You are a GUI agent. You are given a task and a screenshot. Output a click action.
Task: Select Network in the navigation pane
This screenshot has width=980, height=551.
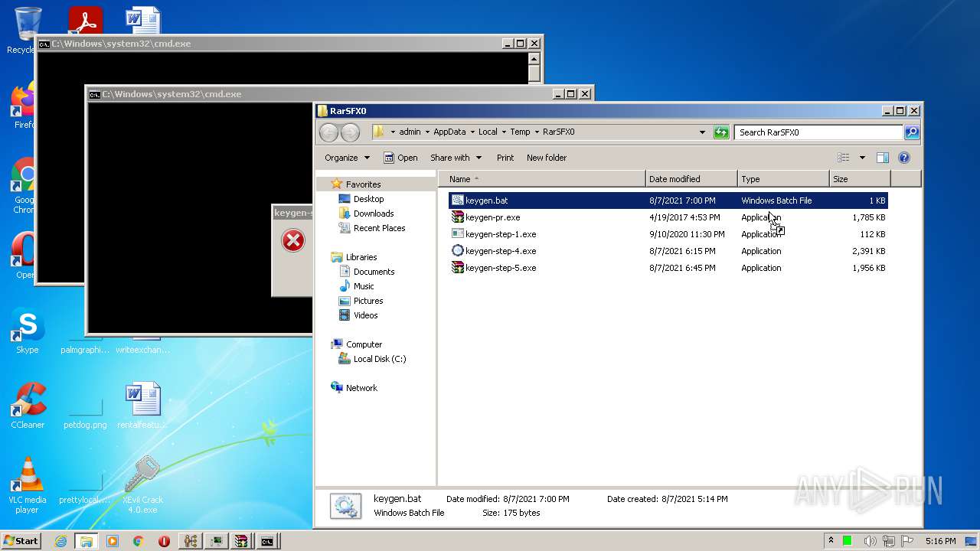[361, 388]
